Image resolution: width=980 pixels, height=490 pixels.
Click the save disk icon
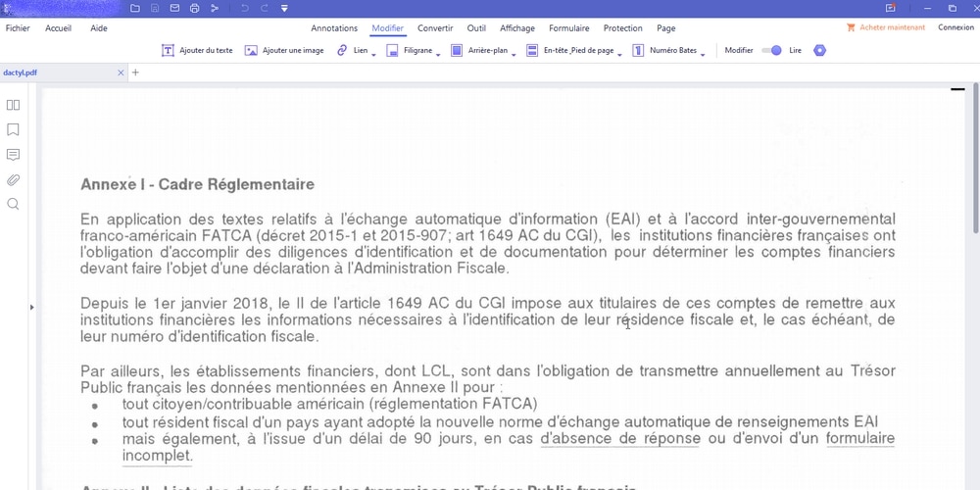point(155,8)
